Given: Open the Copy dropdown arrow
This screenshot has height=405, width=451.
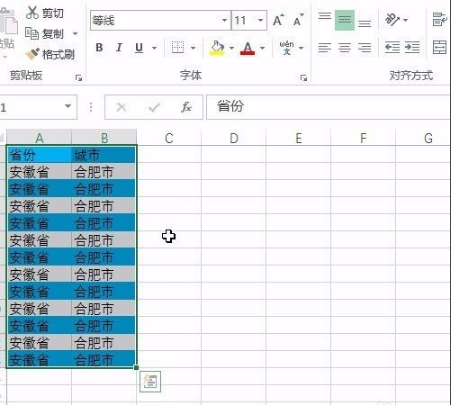Looking at the screenshot, I should pos(75,34).
